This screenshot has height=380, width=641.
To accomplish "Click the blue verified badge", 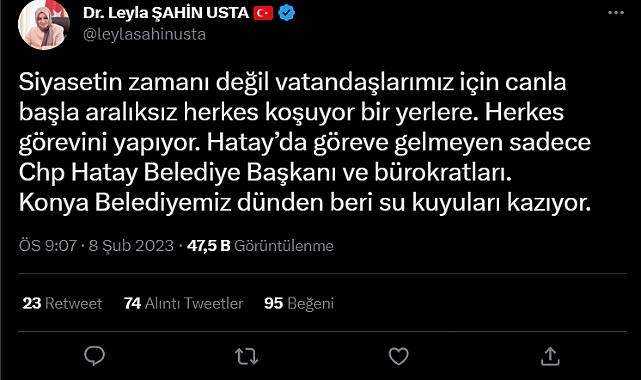I will 287,13.
